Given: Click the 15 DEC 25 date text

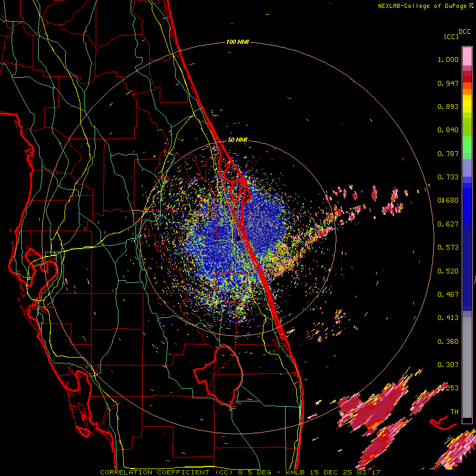Looking at the screenshot, I should 332,472.
